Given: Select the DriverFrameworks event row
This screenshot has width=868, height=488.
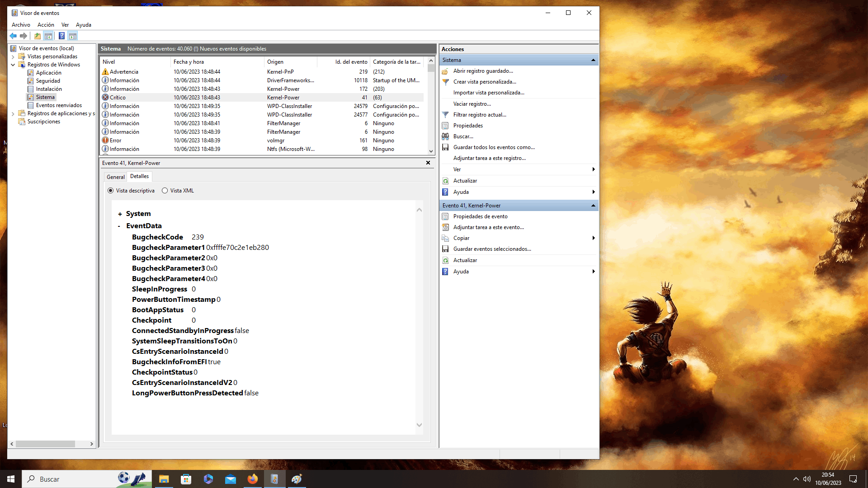Looking at the screenshot, I should tap(262, 80).
